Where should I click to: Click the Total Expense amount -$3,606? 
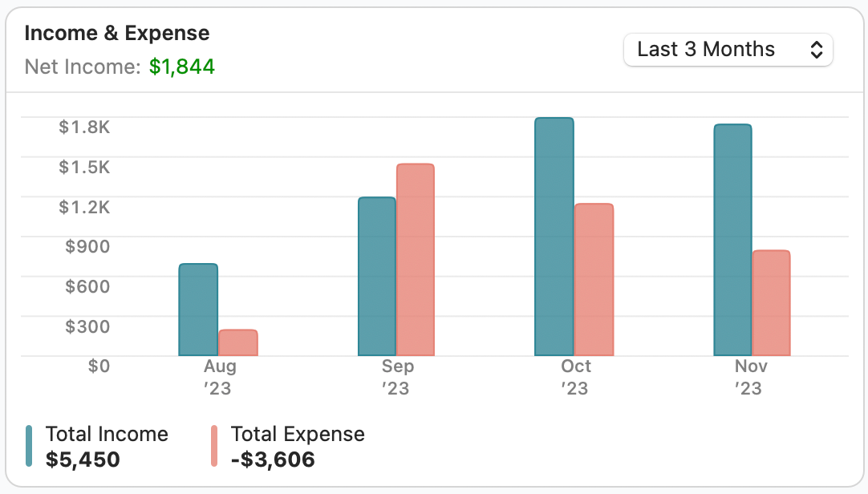[271, 460]
